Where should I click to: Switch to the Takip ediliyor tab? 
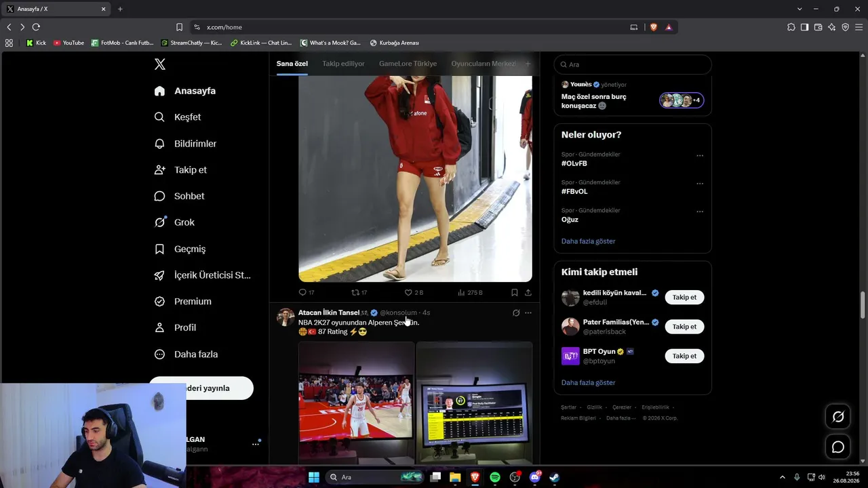tap(343, 64)
